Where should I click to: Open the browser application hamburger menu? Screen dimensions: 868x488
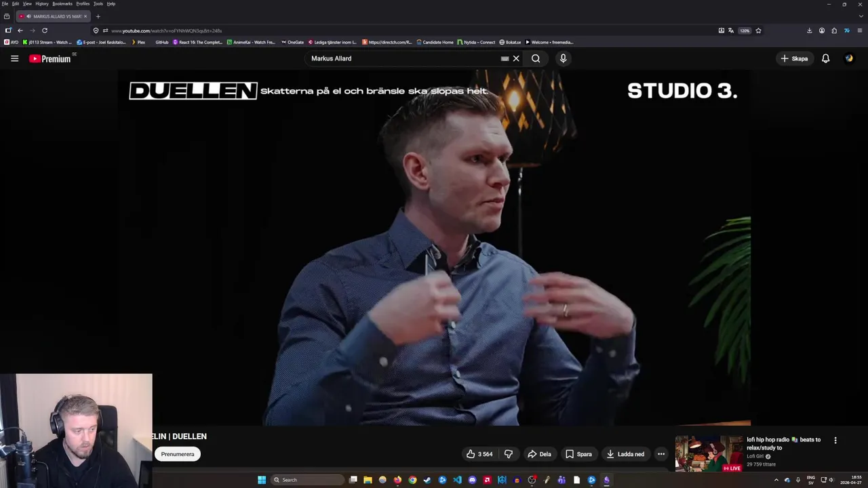[860, 30]
